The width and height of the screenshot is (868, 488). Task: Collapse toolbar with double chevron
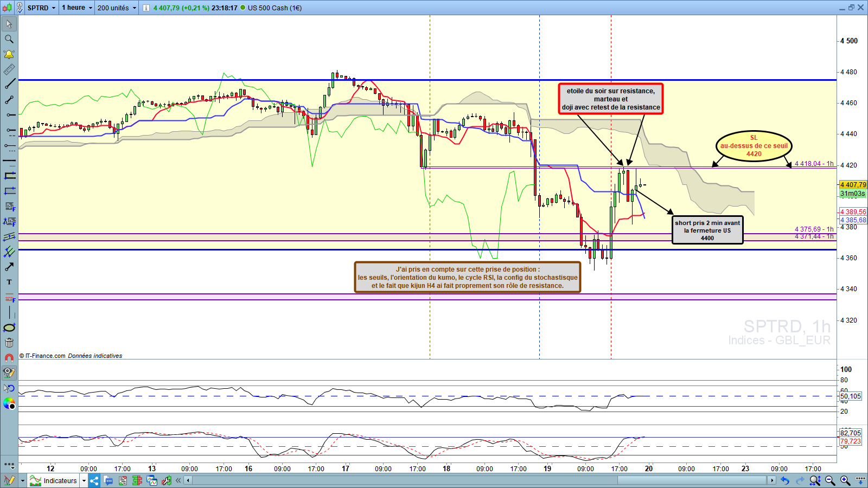(178, 480)
